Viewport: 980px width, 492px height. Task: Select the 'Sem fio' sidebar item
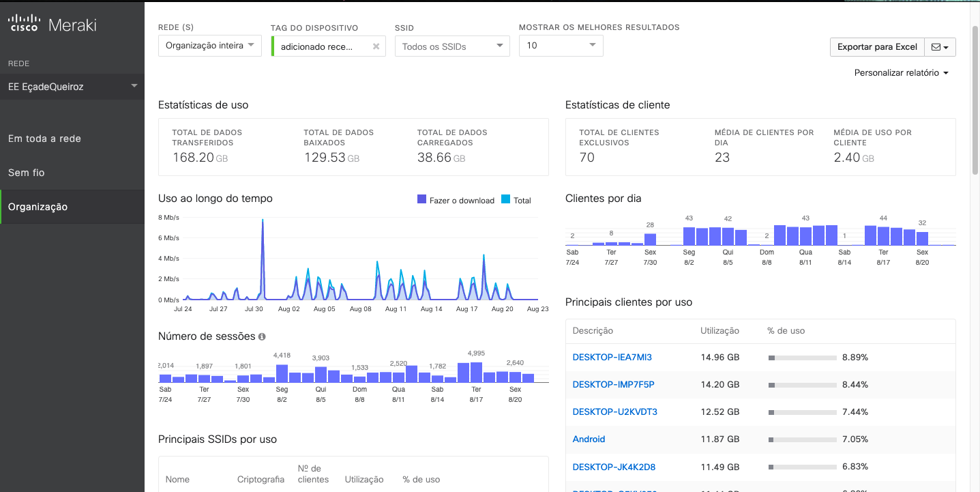[x=27, y=173]
